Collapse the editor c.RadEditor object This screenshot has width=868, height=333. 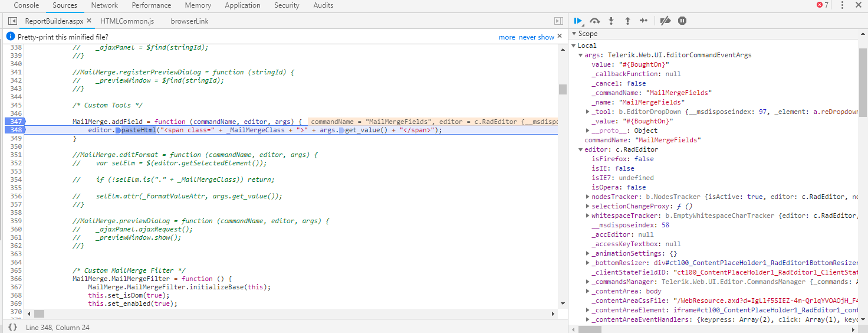[581, 149]
